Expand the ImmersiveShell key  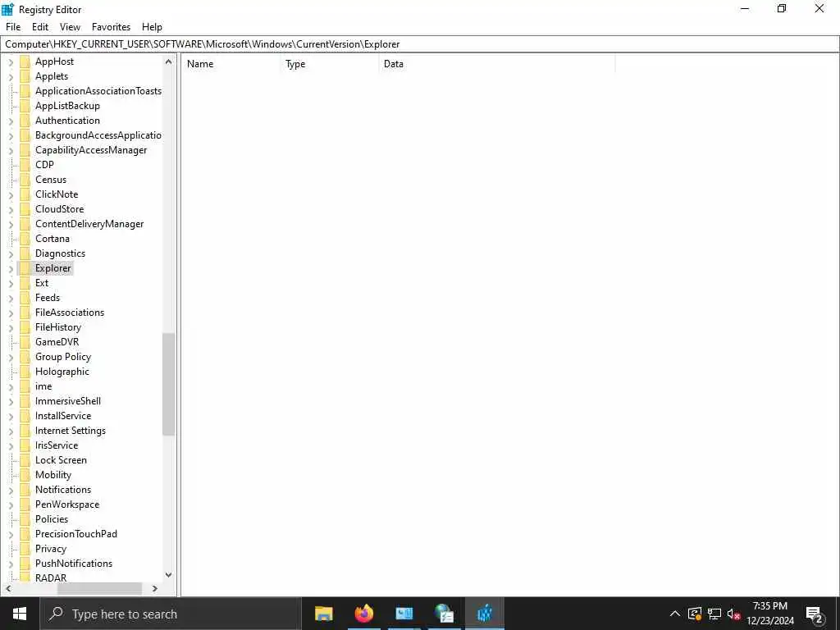11,401
